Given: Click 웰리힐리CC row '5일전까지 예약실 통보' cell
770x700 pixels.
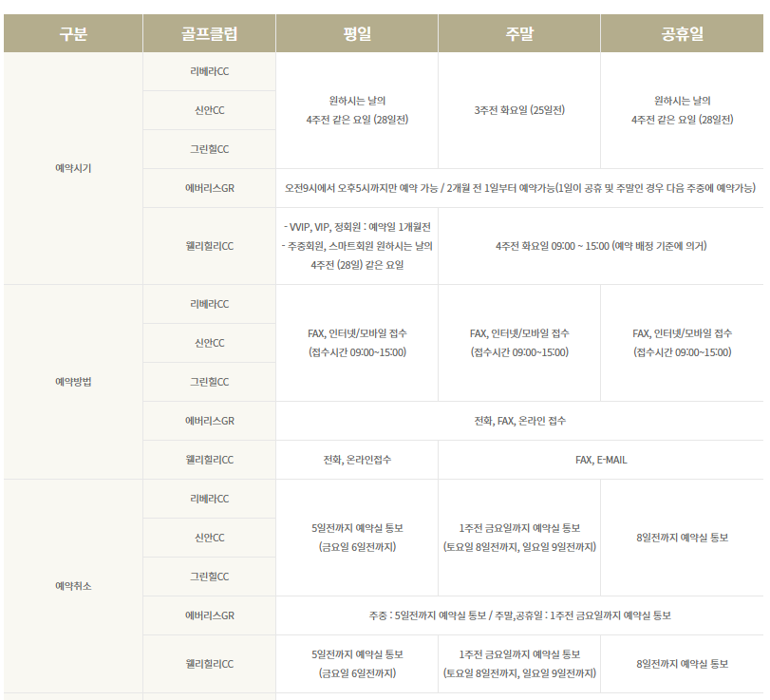Looking at the screenshot, I should [x=357, y=664].
